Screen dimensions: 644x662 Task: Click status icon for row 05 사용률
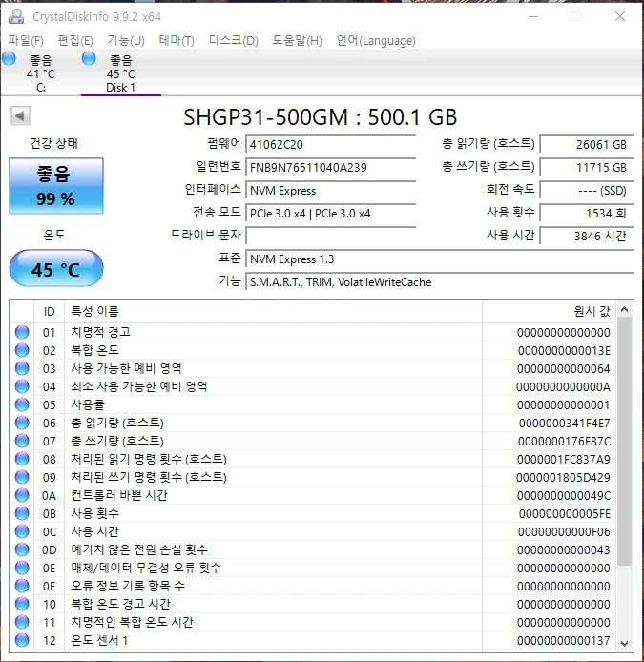(22, 404)
